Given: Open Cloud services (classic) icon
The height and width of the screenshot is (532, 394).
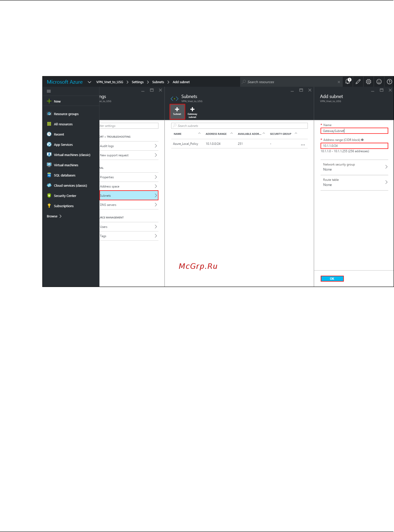Looking at the screenshot, I should [49, 186].
